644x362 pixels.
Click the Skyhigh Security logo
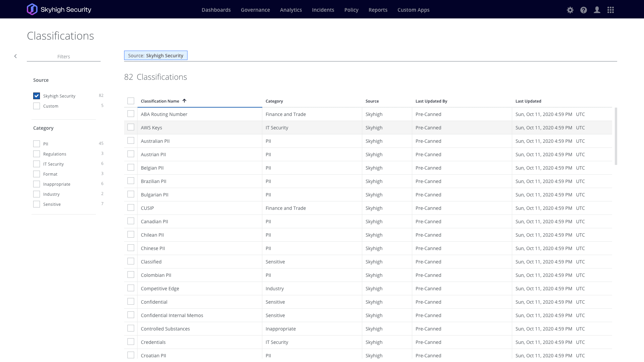point(59,9)
